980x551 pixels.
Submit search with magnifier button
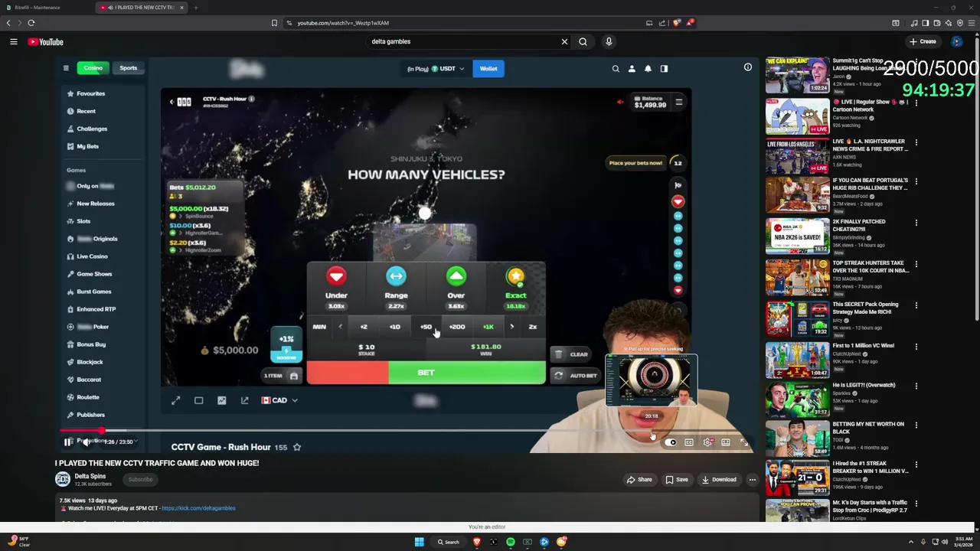tap(583, 41)
